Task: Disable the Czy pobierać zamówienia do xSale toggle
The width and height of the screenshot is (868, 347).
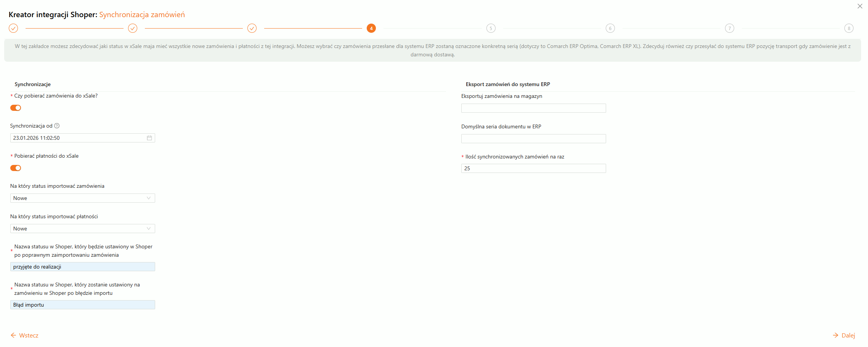Action: click(x=16, y=108)
